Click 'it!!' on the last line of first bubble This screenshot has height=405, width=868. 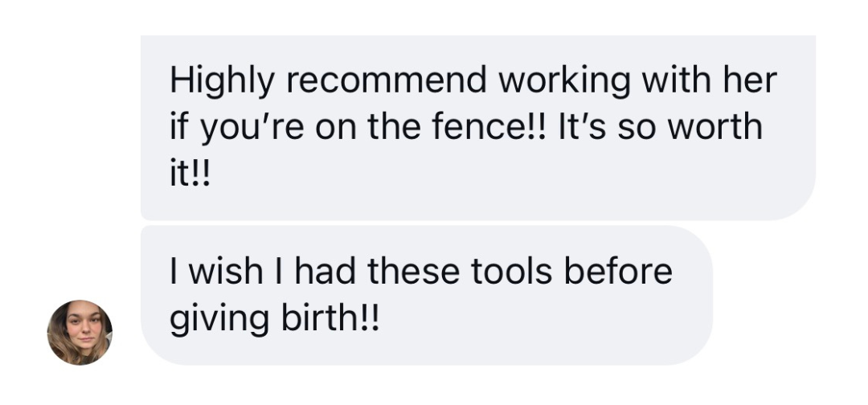pos(190,175)
